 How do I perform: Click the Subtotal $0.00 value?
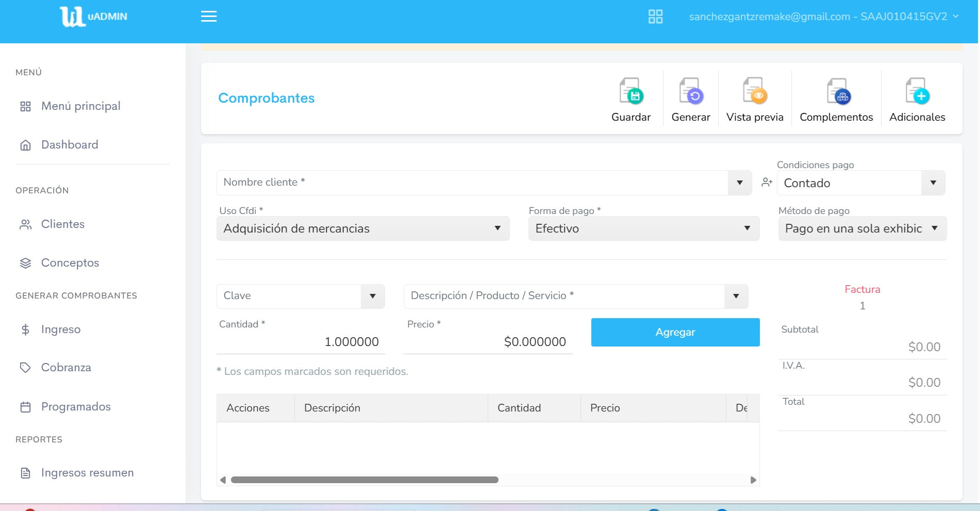[924, 347]
